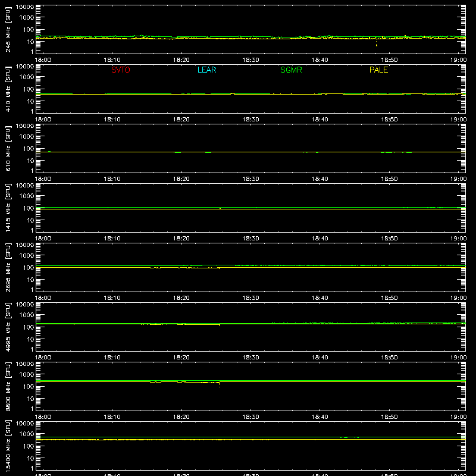This screenshot has width=476, height=476.
Task: Click the 1000 y-axis label in 2695 MHz panel
Action: [27, 256]
